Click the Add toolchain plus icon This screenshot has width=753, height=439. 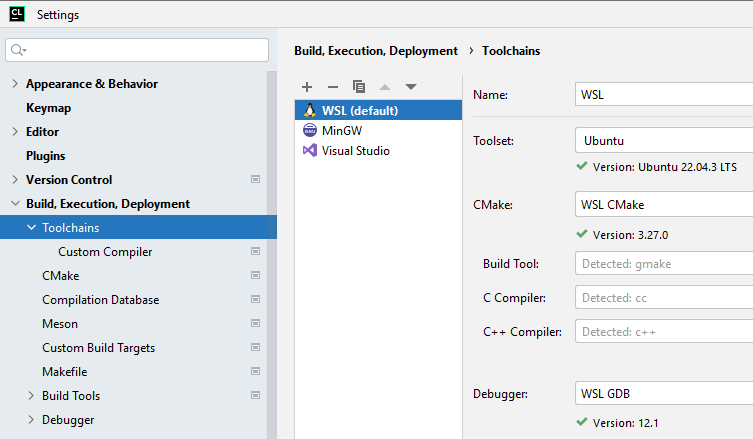pyautogui.click(x=307, y=87)
